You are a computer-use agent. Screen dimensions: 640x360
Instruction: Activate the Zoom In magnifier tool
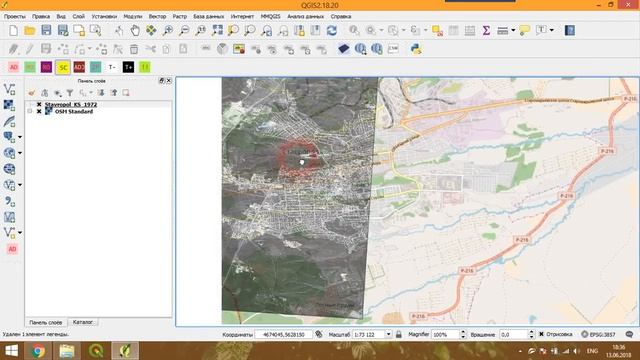click(x=168, y=31)
